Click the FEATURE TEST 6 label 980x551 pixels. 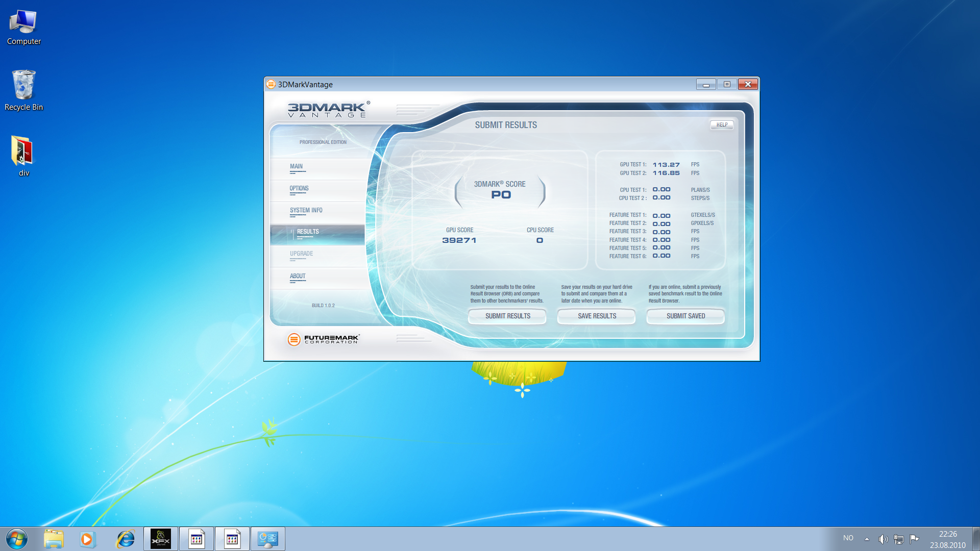click(628, 256)
